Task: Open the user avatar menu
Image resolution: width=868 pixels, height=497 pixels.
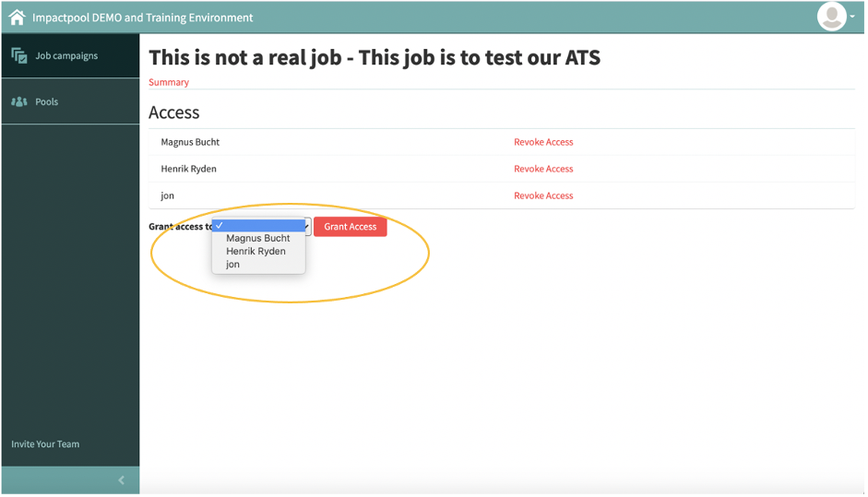Action: 831,17
